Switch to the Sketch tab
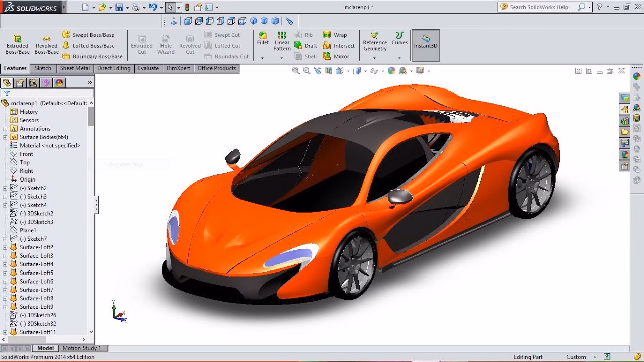Viewport: 644px width, 362px height. point(43,68)
